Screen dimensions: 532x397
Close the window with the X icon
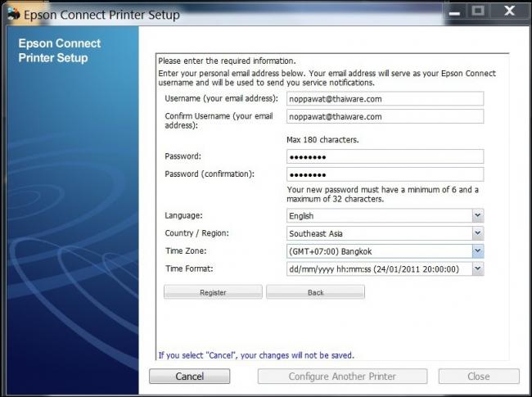tap(510, 11)
